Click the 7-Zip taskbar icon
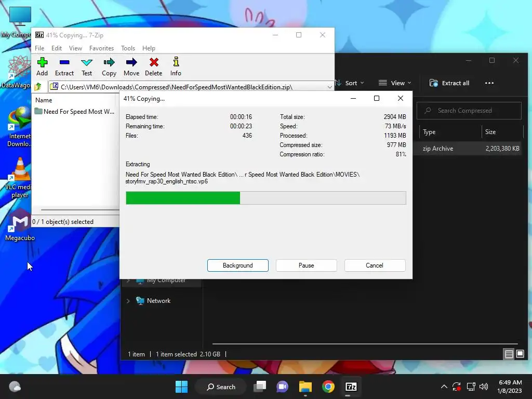Viewport: 532px width, 399px height. point(351,387)
